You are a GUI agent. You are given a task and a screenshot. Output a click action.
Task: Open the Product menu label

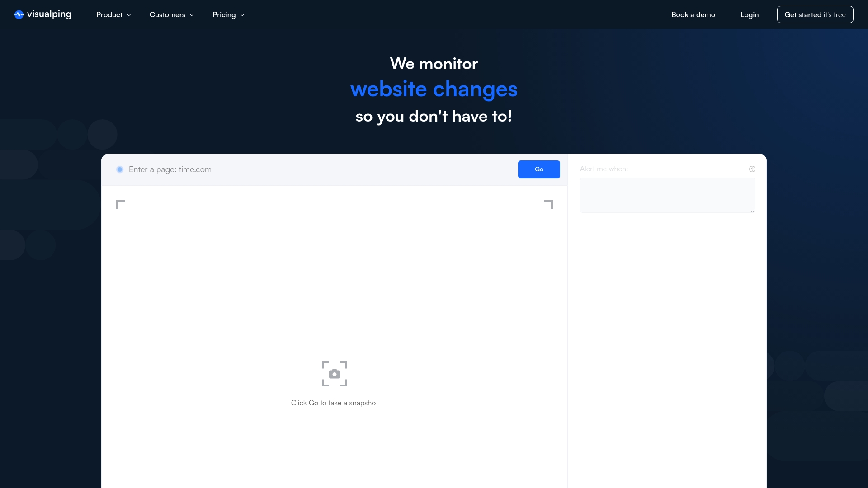[x=109, y=14]
